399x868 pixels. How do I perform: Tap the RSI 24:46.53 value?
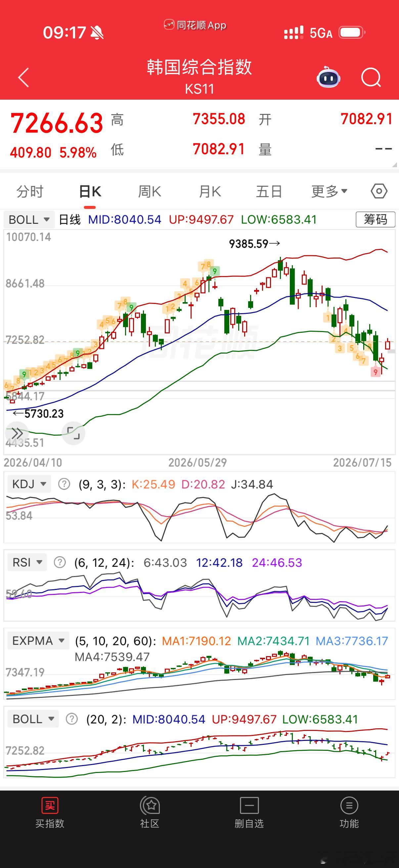coord(277,562)
